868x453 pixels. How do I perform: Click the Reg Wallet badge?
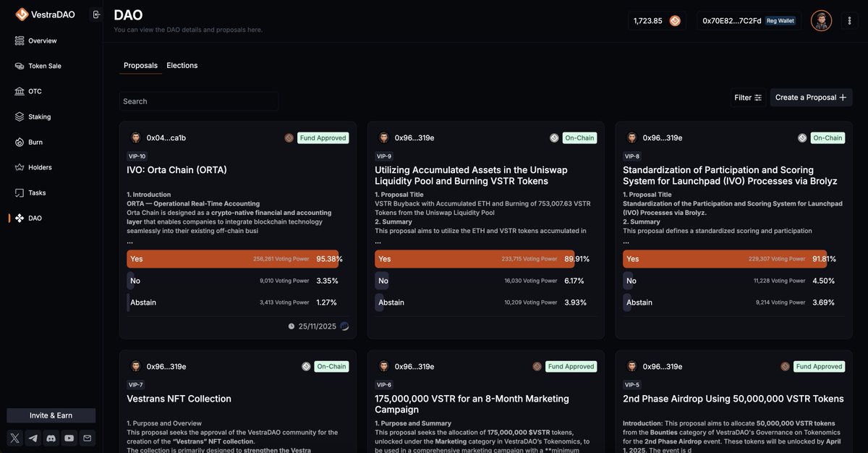780,21
